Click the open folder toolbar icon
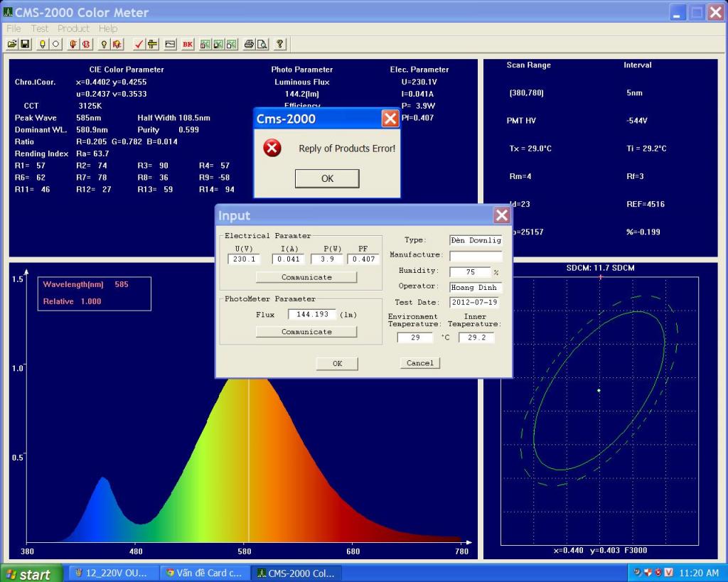Viewport: 728px width, 582px height. tap(12, 44)
